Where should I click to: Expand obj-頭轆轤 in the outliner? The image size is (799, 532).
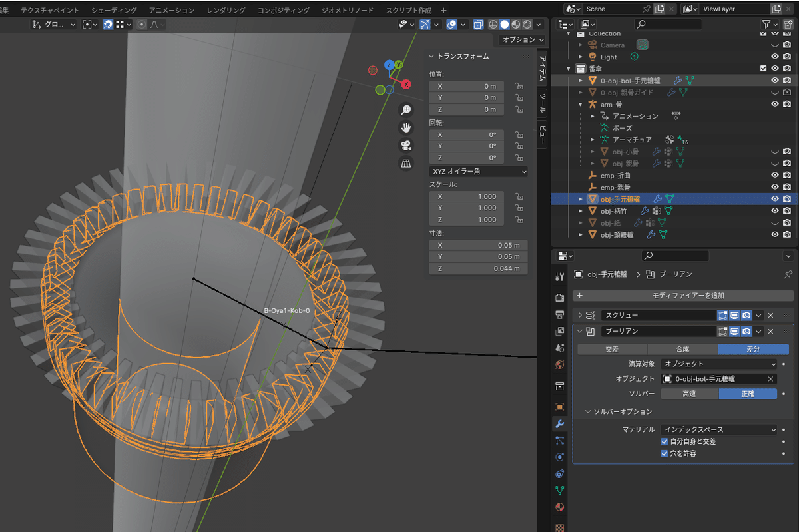[581, 234]
